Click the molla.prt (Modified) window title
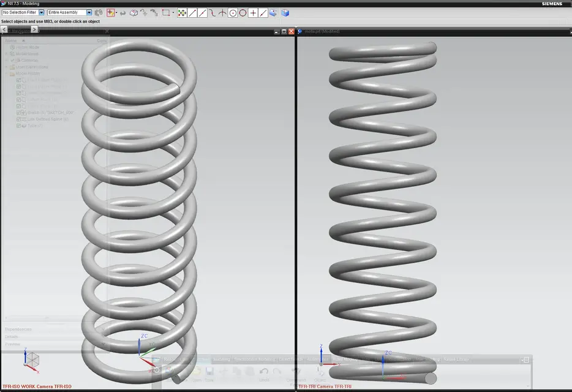 (322, 31)
